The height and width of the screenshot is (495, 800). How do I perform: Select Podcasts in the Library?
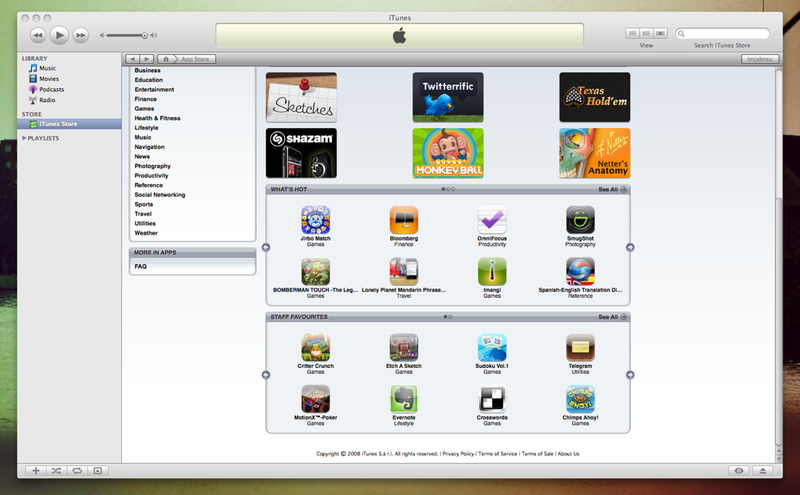pos(52,90)
